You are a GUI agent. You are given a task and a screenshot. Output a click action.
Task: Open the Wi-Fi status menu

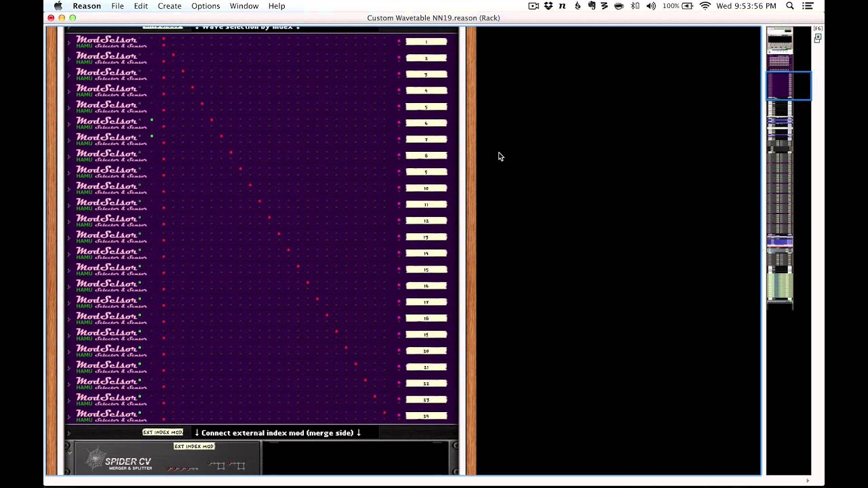pyautogui.click(x=705, y=5)
